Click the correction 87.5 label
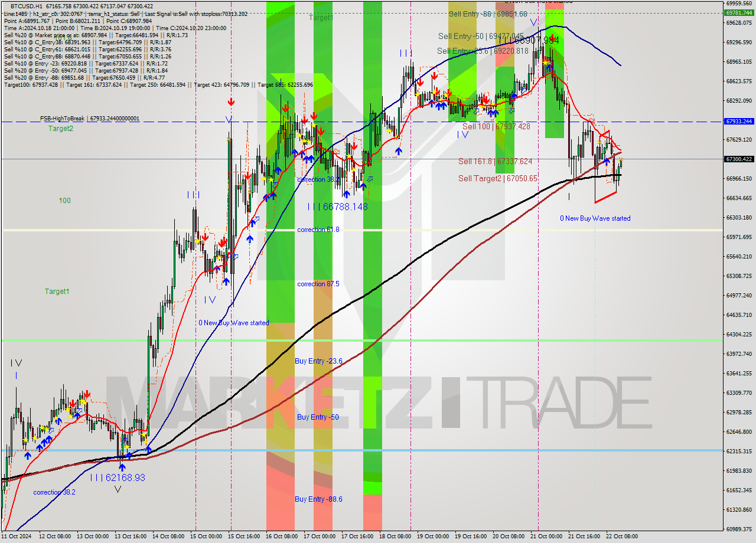 click(x=318, y=284)
